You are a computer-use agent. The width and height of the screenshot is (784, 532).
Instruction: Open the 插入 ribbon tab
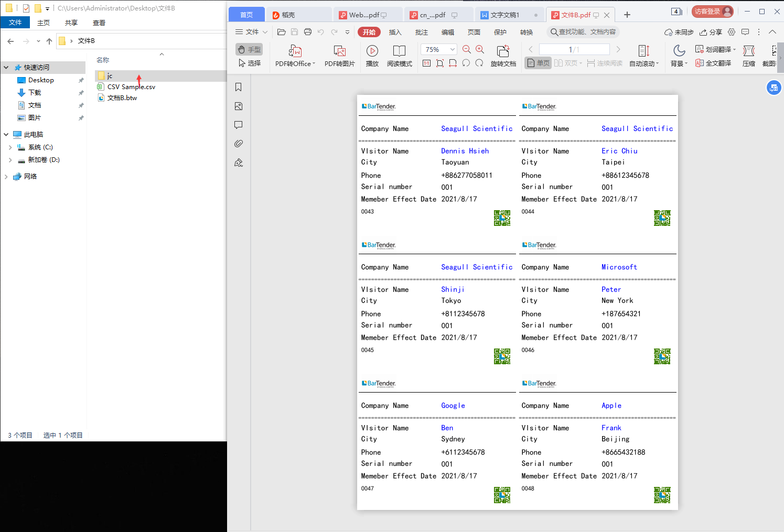click(395, 32)
